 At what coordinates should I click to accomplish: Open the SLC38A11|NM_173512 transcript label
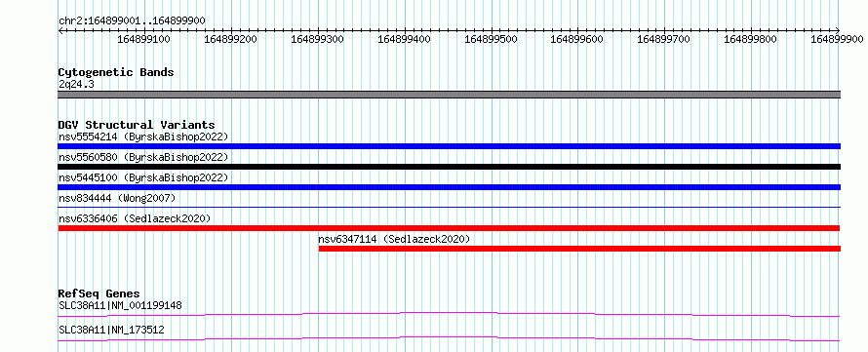click(x=111, y=330)
